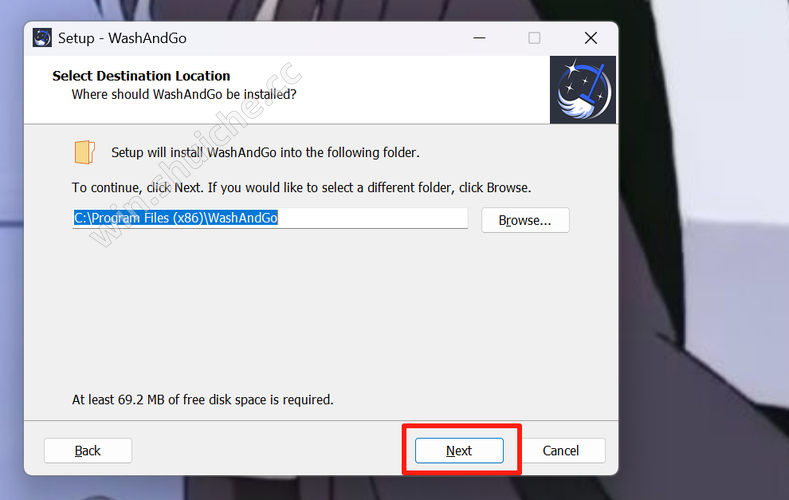
Task: Click 'Setup will install WashAndGo' message
Action: click(265, 152)
